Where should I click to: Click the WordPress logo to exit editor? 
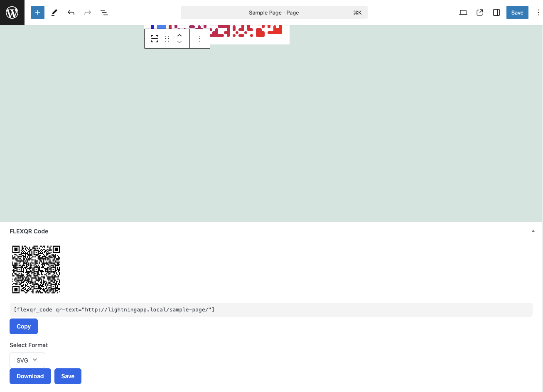coord(12,12)
